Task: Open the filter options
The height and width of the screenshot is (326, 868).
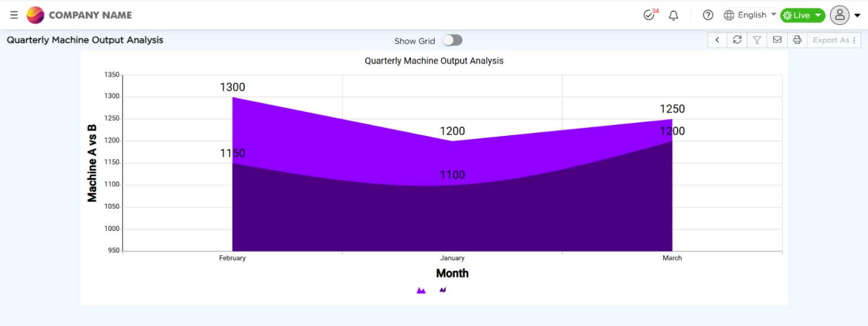Action: 757,40
